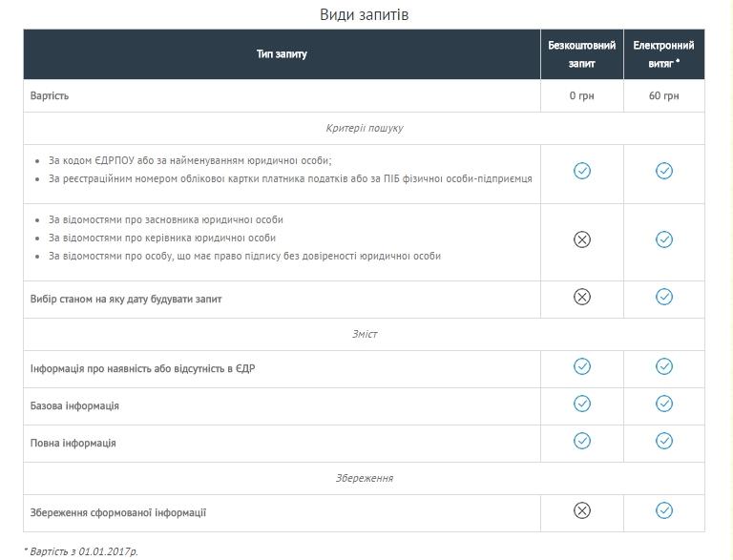Click the electronic-extract checkmark for ЄДРПОУ code search

coord(664,171)
